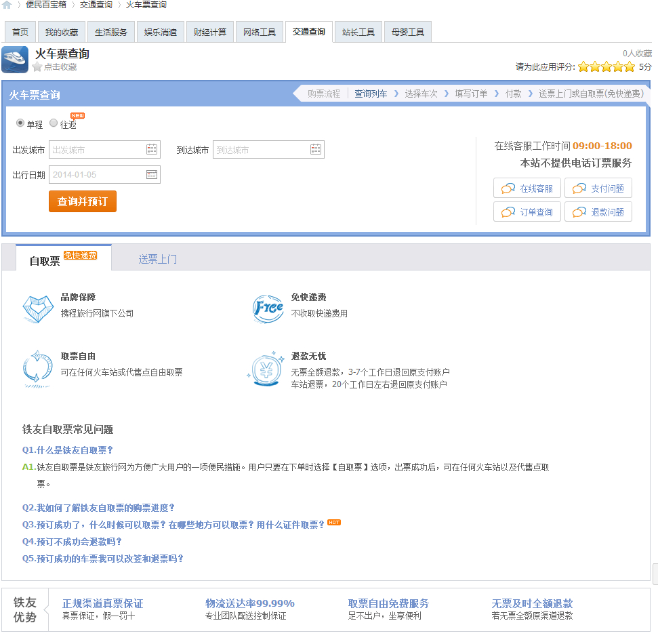The width and height of the screenshot is (658, 644).
Task: Select the 往返 radio button
Action: coord(54,123)
